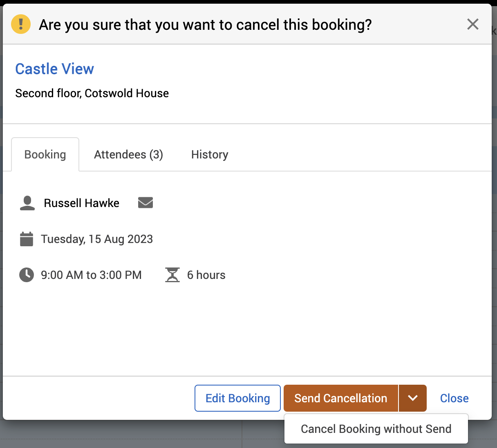This screenshot has width=497, height=448.
Task: Click the yellow warning exclamation icon
Action: point(21,24)
